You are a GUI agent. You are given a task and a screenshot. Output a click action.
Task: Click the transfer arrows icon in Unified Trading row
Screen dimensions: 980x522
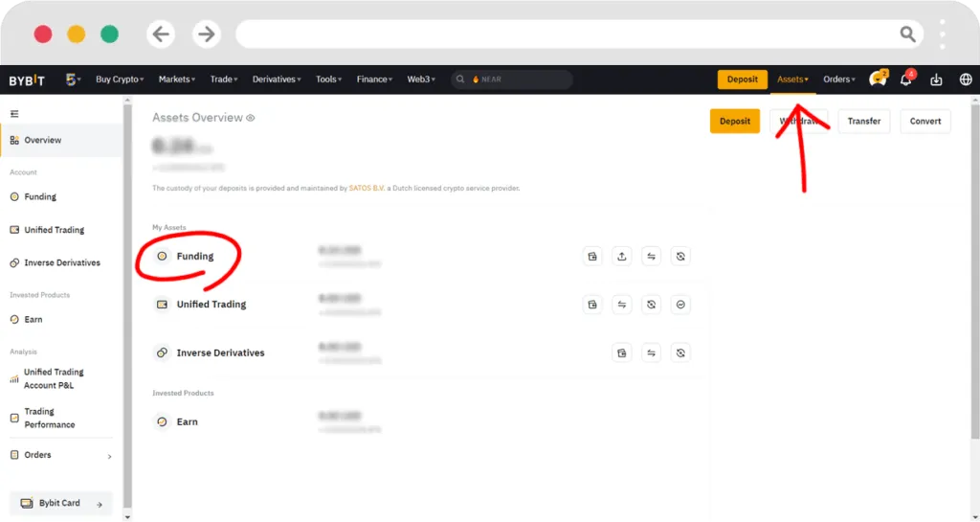[621, 305]
